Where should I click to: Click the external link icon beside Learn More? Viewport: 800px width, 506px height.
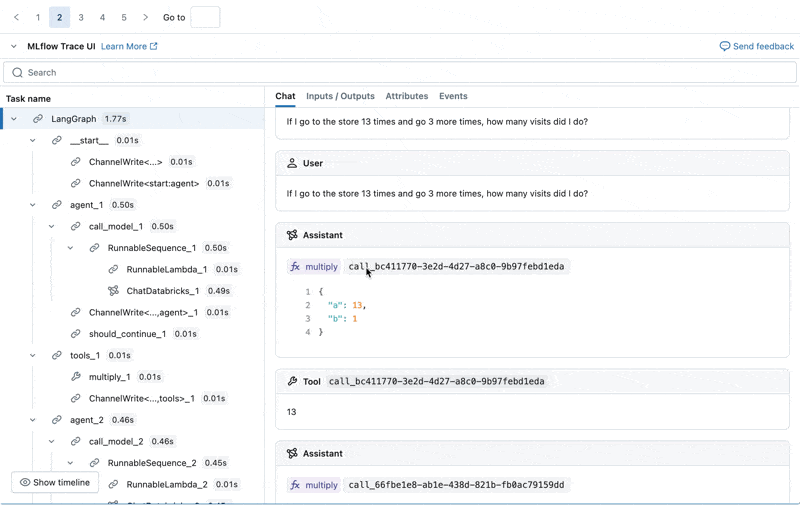click(x=154, y=47)
